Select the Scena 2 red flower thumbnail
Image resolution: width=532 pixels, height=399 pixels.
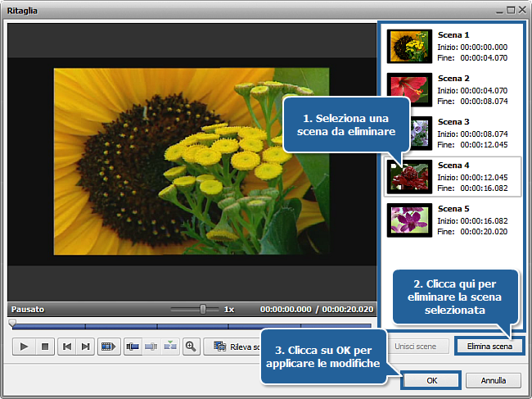[409, 89]
